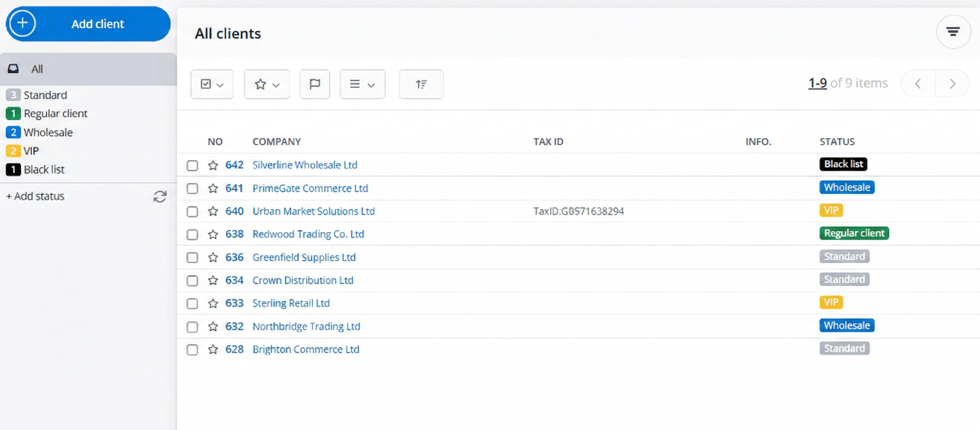Go to the previous page arrow
This screenshot has width=980, height=430.
click(x=917, y=83)
